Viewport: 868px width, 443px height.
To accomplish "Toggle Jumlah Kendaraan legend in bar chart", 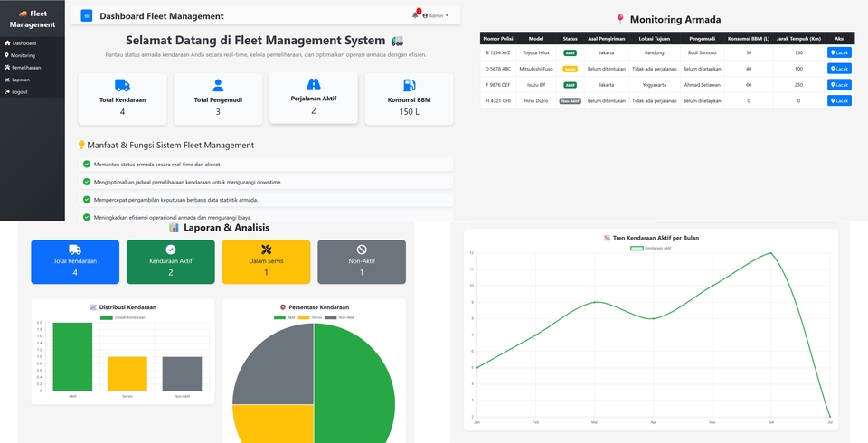I will (x=122, y=318).
